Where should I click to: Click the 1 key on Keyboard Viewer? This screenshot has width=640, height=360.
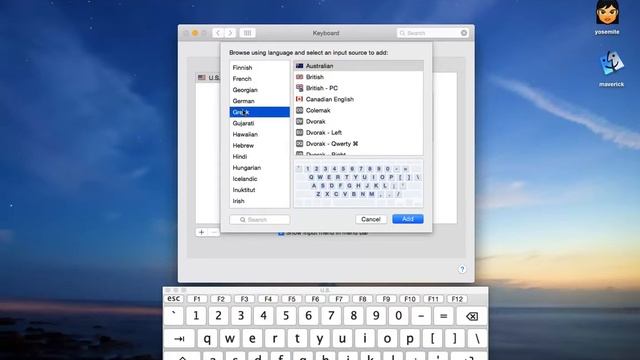[x=196, y=316]
